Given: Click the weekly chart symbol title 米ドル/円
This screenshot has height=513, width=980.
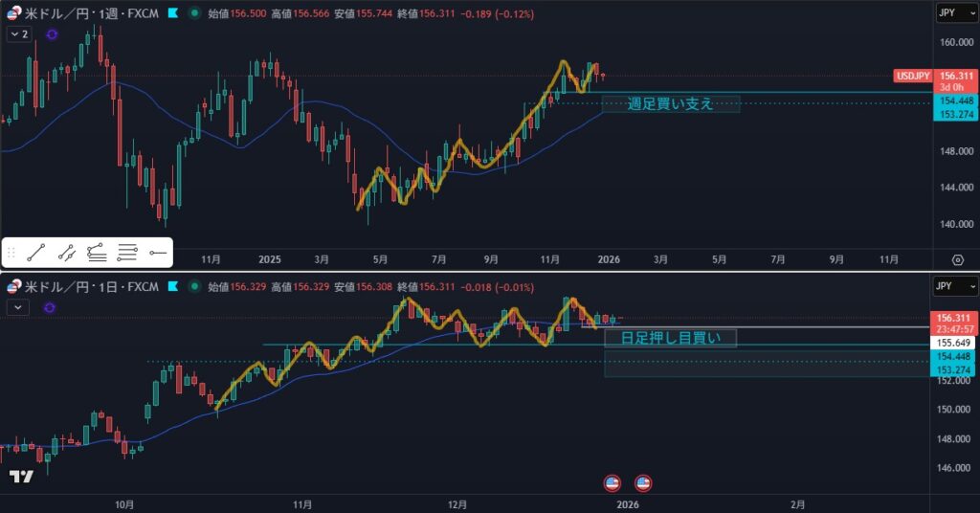Looking at the screenshot, I should [57, 14].
